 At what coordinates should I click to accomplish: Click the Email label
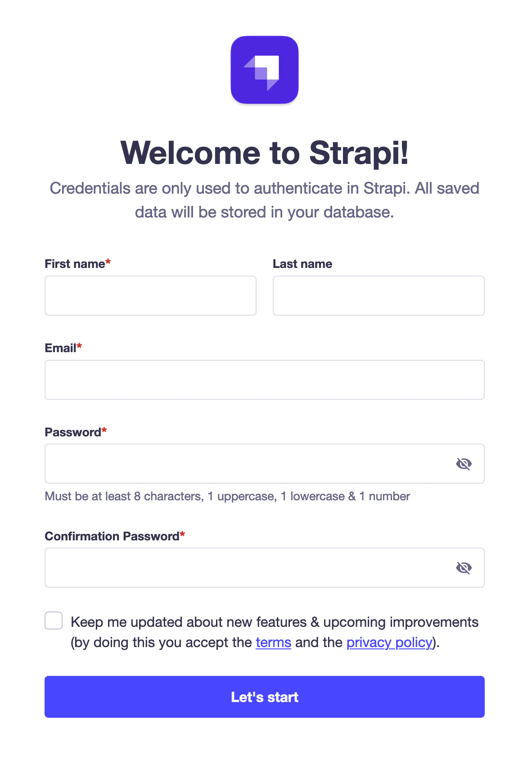pyautogui.click(x=60, y=348)
